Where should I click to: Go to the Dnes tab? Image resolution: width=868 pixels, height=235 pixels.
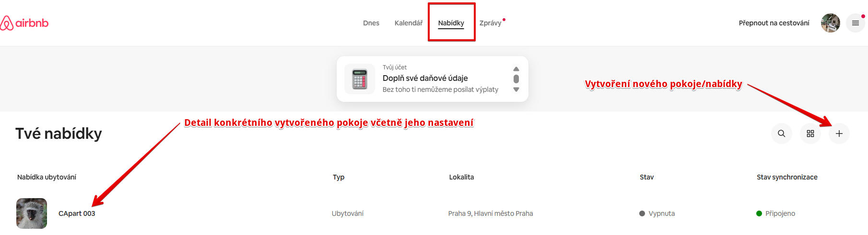click(371, 23)
